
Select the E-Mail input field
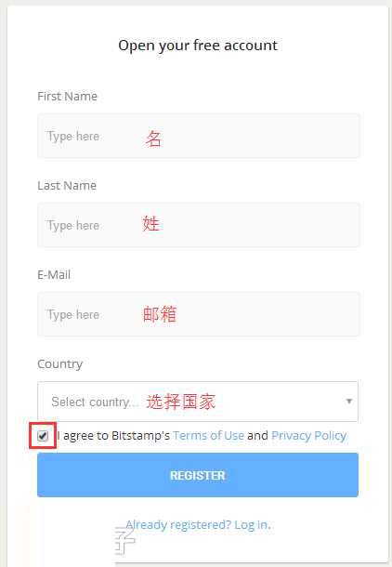point(199,314)
